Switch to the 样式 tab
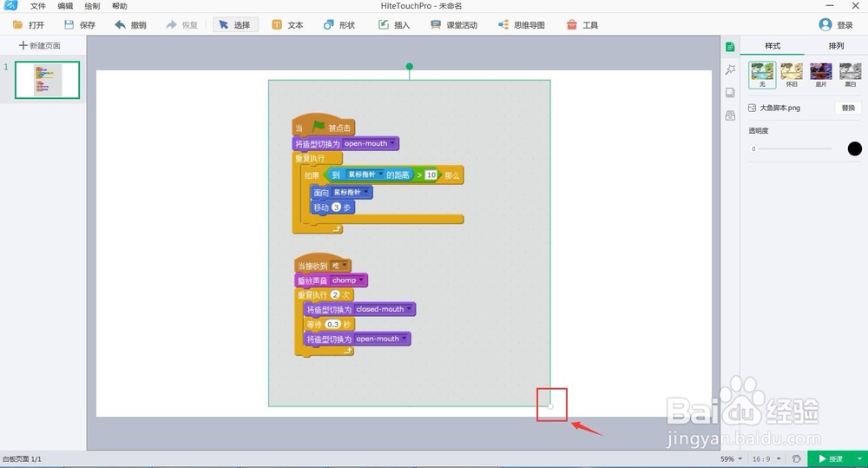 773,46
